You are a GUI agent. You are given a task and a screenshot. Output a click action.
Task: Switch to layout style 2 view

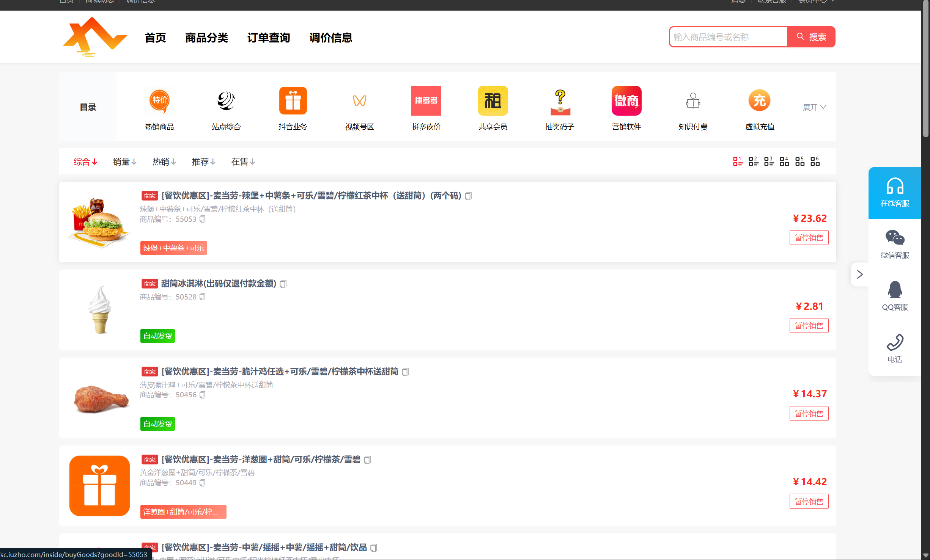(754, 162)
